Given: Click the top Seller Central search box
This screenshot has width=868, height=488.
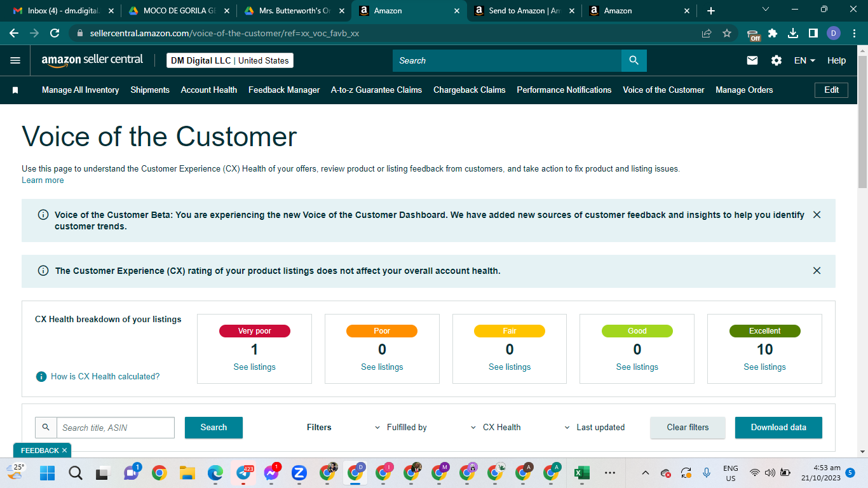Looking at the screenshot, I should click(507, 60).
